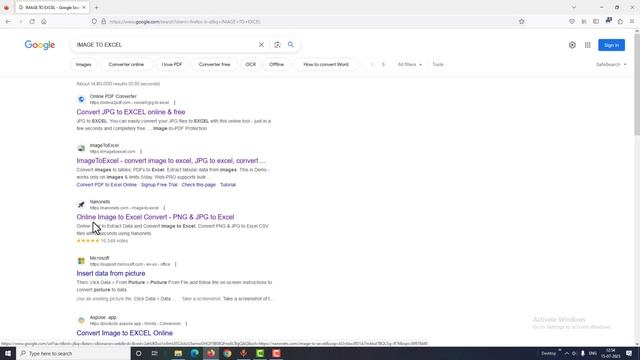Show more filter chips with right arrow

click(383, 64)
